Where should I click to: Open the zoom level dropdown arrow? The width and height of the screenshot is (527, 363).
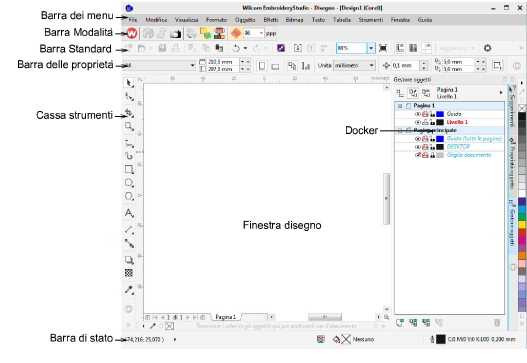[371, 48]
